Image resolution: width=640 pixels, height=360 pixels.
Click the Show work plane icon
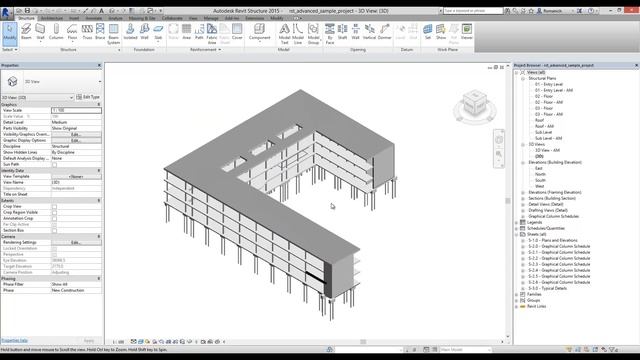pos(441,32)
